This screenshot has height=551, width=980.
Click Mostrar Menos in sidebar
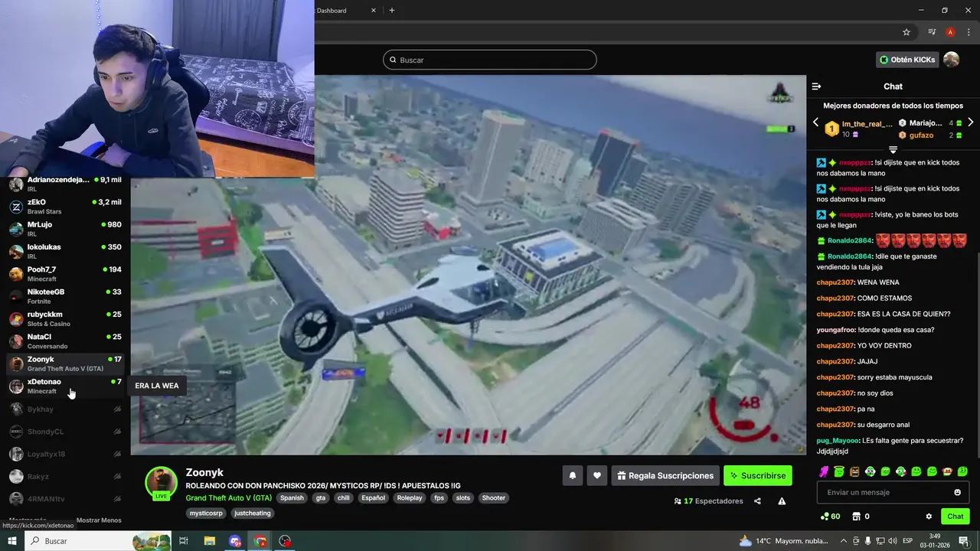tap(99, 520)
